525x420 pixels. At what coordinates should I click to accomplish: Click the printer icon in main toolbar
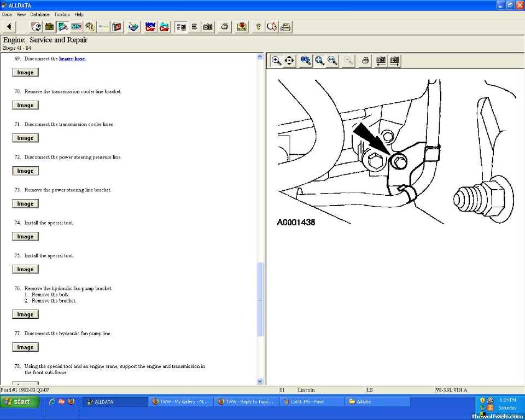click(x=224, y=27)
